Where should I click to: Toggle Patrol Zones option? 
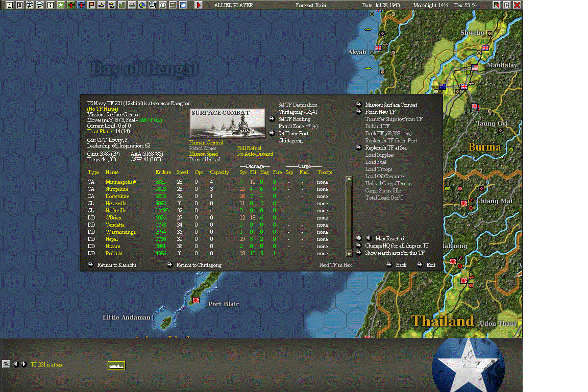(x=203, y=148)
